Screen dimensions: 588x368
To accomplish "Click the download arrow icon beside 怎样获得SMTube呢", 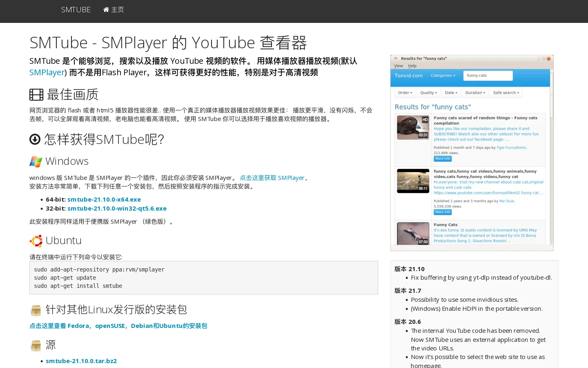I will 35,139.
